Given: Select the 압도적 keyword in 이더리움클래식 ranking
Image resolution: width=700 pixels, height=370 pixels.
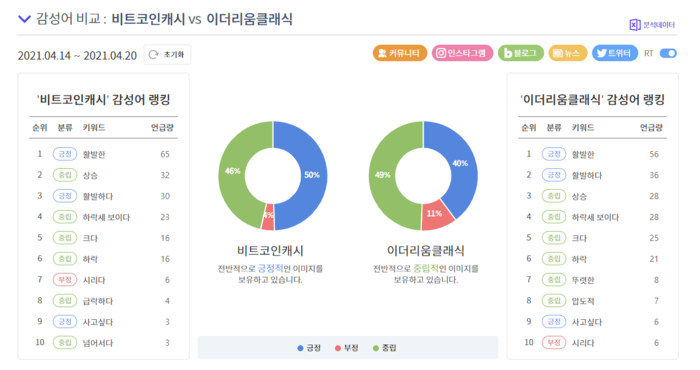Looking at the screenshot, I should pos(583,301).
